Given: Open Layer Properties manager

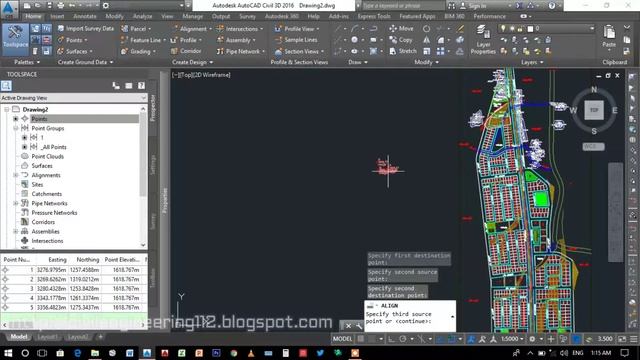Looking at the screenshot, I should click(483, 40).
